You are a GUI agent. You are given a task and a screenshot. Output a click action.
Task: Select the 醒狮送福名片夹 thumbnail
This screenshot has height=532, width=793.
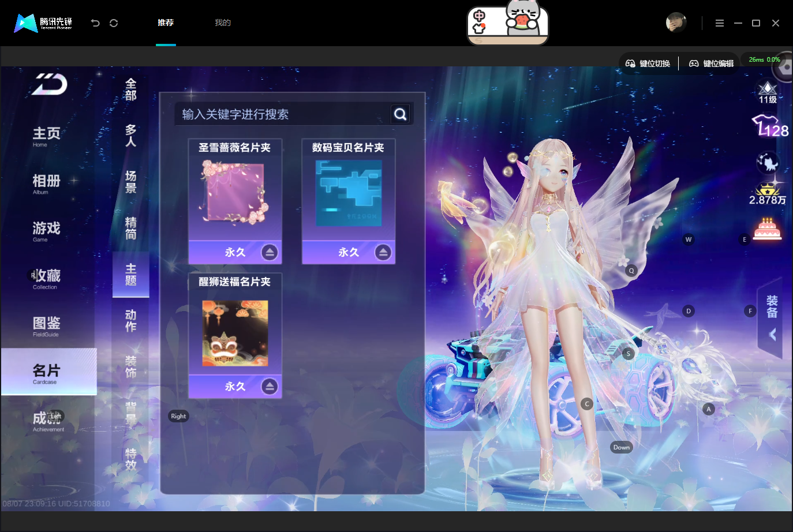235,333
